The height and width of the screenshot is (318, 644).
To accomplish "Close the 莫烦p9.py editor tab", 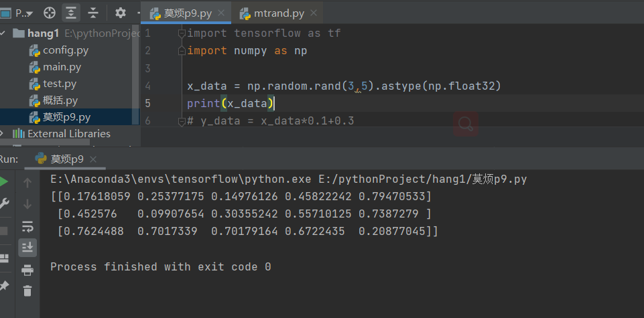I will coord(221,13).
